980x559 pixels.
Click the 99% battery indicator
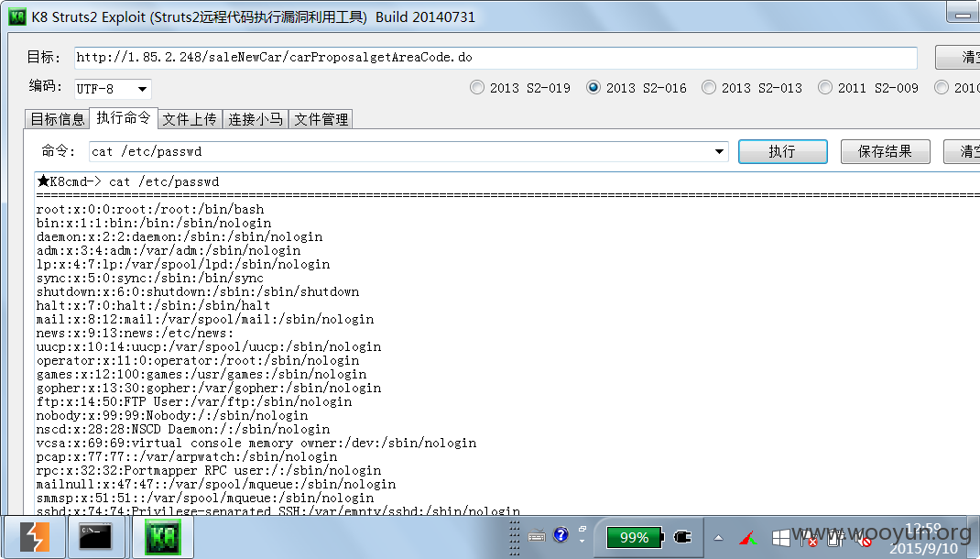coord(634,537)
